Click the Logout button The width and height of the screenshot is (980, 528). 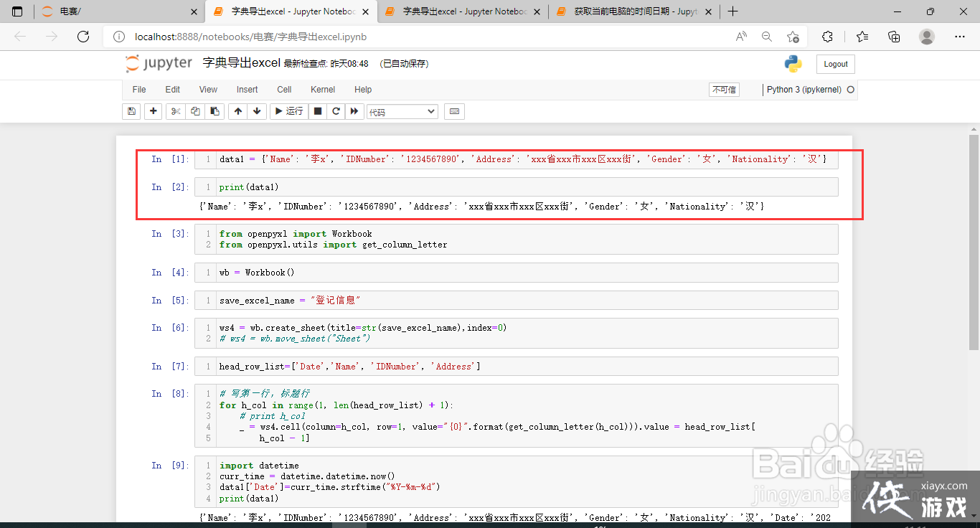836,64
